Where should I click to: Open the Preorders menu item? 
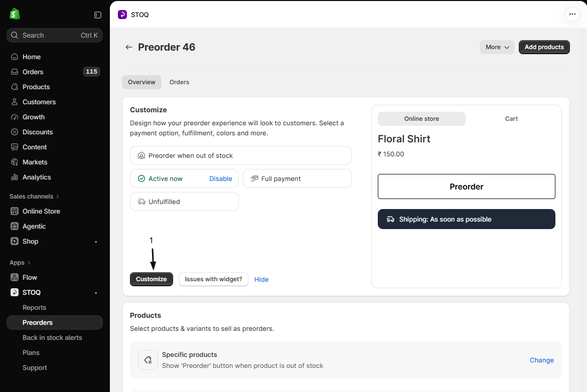pos(55,322)
